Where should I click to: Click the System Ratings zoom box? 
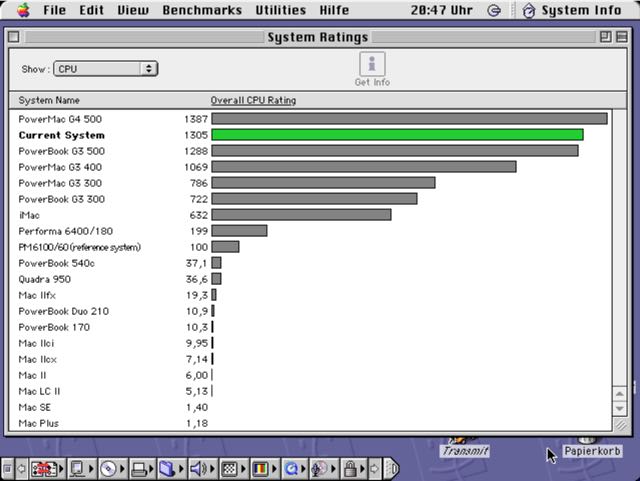[x=605, y=37]
